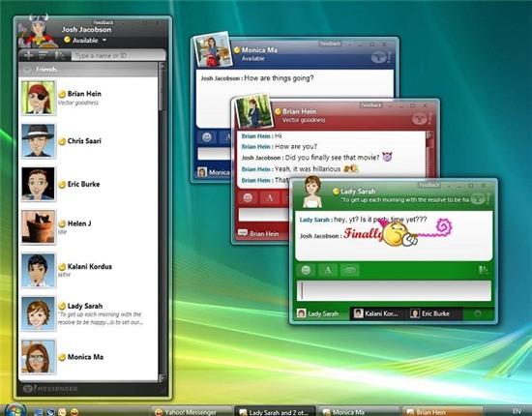Viewport: 532px width, 416px height.
Task: Click Eric Burke's avatar in friends list
Action: click(x=38, y=184)
